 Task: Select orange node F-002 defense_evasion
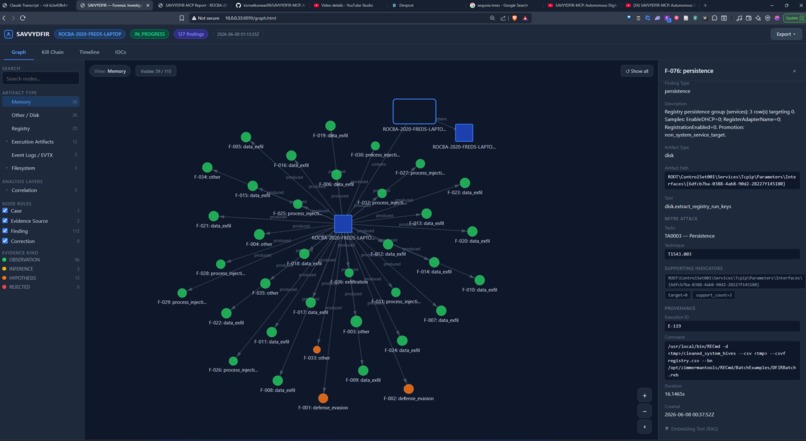click(x=409, y=389)
